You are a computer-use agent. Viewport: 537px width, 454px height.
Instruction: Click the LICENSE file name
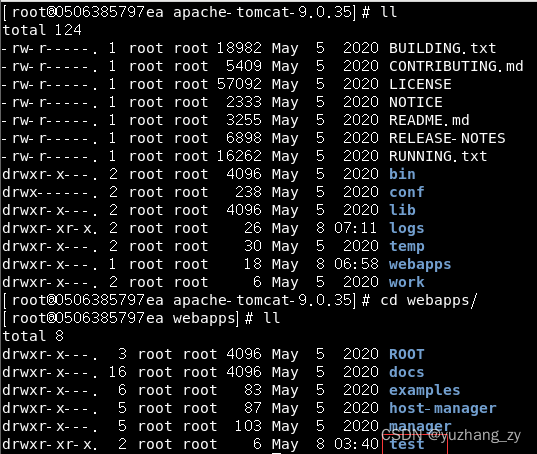(x=420, y=84)
